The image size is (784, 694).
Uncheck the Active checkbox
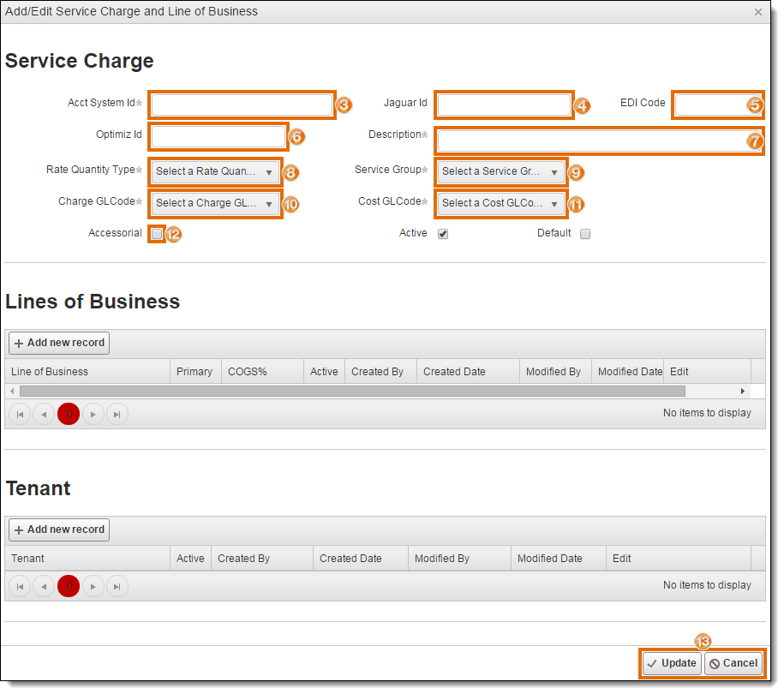[x=443, y=234]
